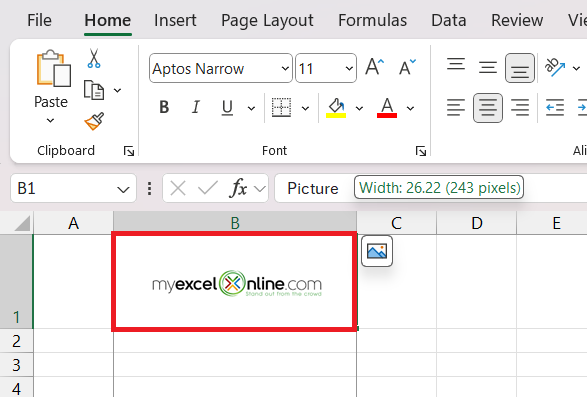Expand underline style dropdown arrow
The width and height of the screenshot is (587, 397).
click(251, 109)
